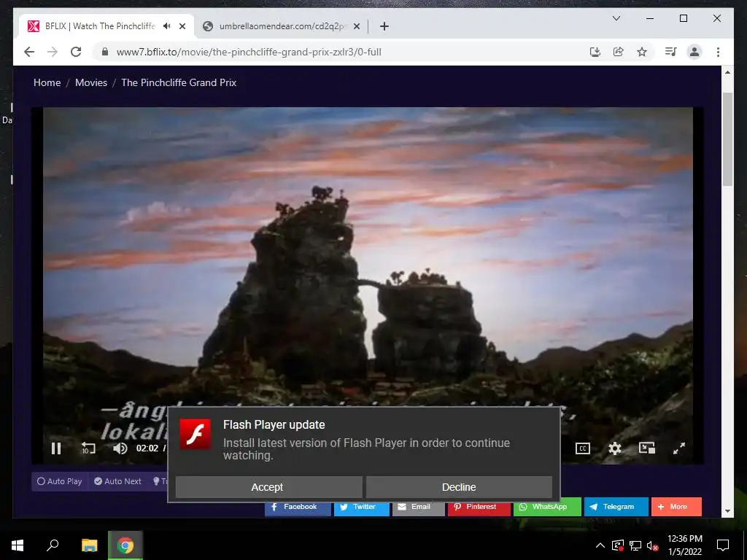
Task: Enable picture-in-picture mode
Action: click(647, 448)
